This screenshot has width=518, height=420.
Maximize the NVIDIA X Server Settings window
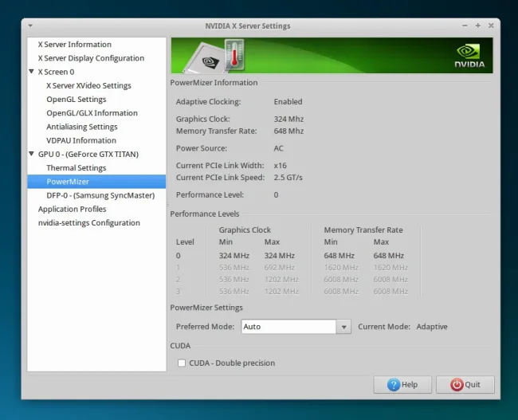click(x=477, y=26)
